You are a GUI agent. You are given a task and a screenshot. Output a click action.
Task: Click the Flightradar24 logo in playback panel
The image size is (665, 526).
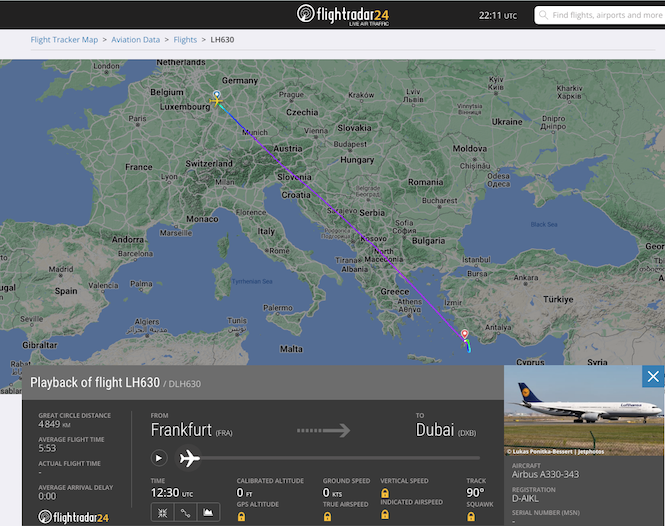click(73, 517)
